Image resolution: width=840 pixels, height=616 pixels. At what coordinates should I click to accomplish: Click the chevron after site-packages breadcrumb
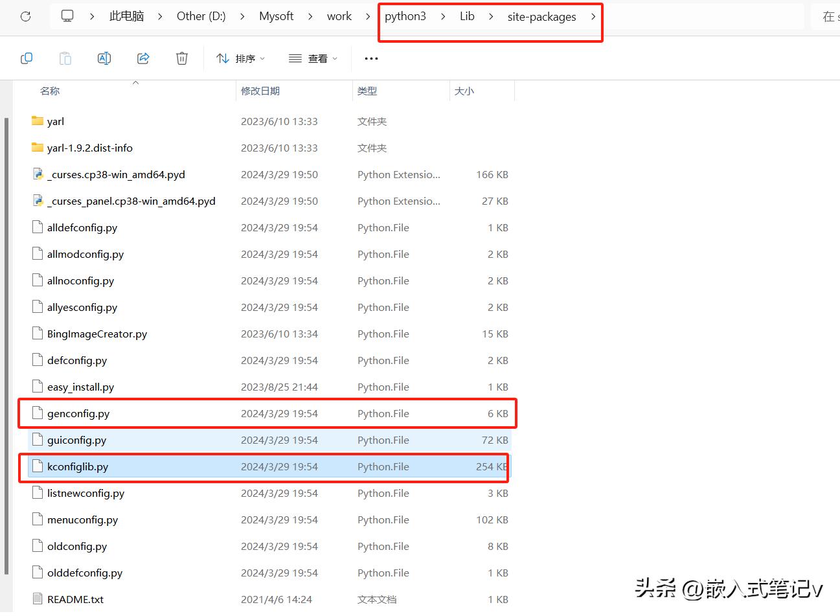[593, 16]
